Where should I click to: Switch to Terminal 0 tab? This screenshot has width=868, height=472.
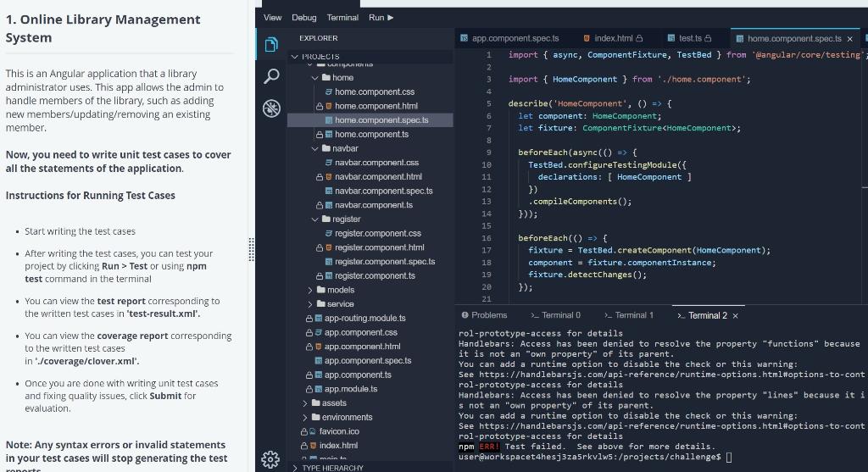click(x=555, y=315)
